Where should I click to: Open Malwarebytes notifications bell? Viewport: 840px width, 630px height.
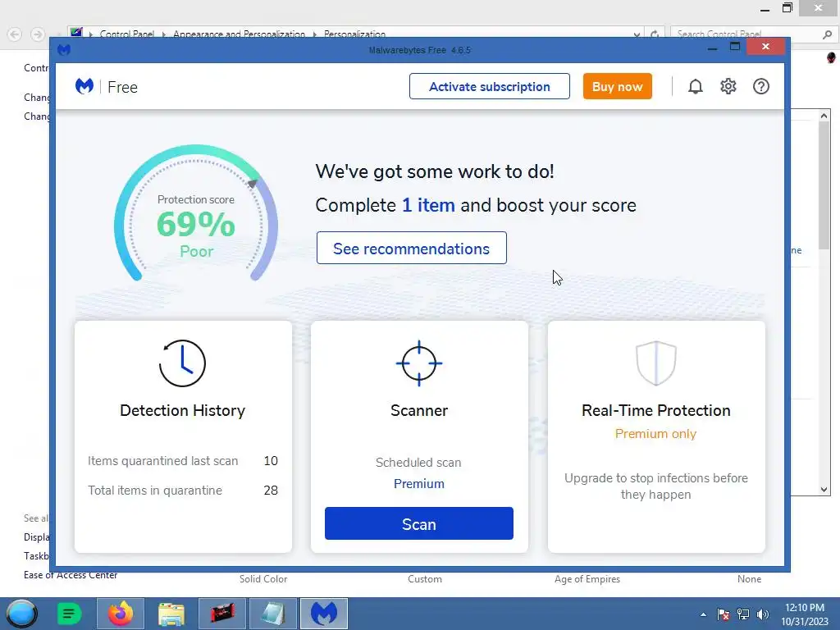coord(695,86)
